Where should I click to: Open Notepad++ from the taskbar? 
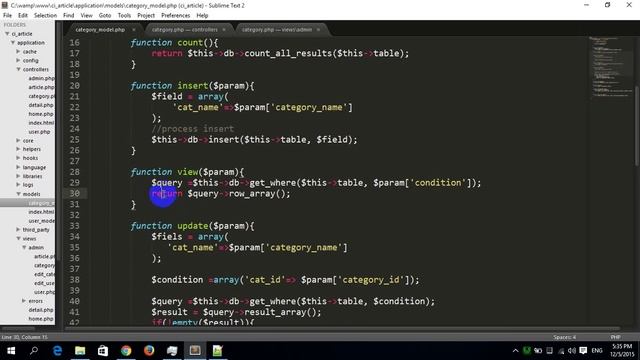(218, 351)
